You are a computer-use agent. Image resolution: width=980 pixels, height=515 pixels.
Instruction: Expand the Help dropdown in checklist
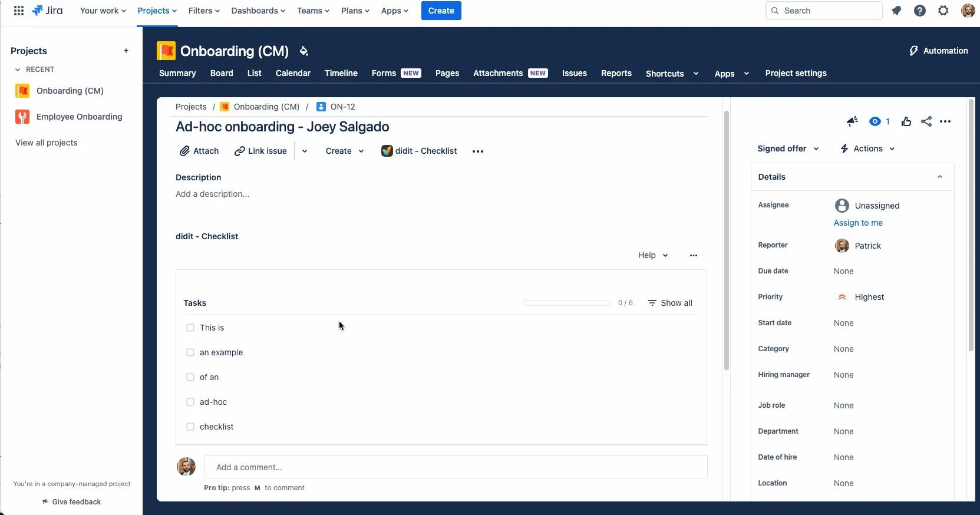[653, 255]
